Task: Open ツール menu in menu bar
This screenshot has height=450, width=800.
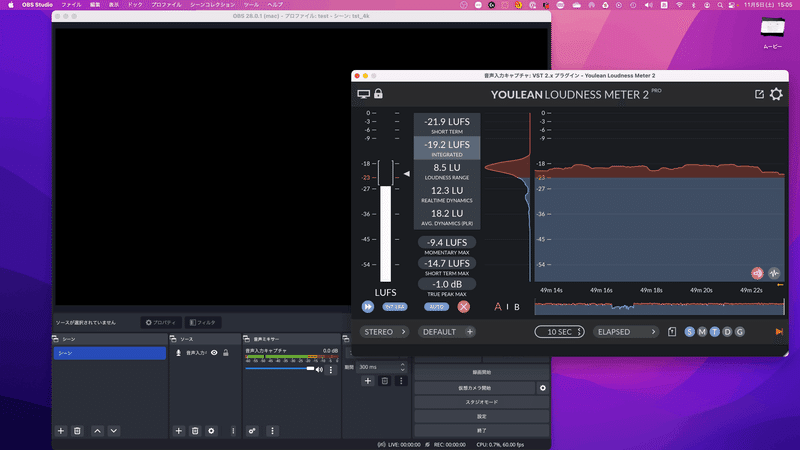Action: point(251,5)
